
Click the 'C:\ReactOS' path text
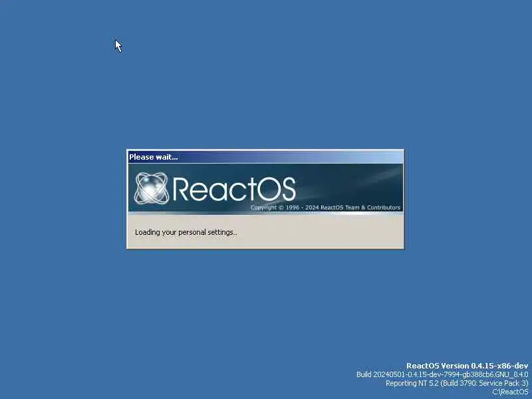point(510,392)
